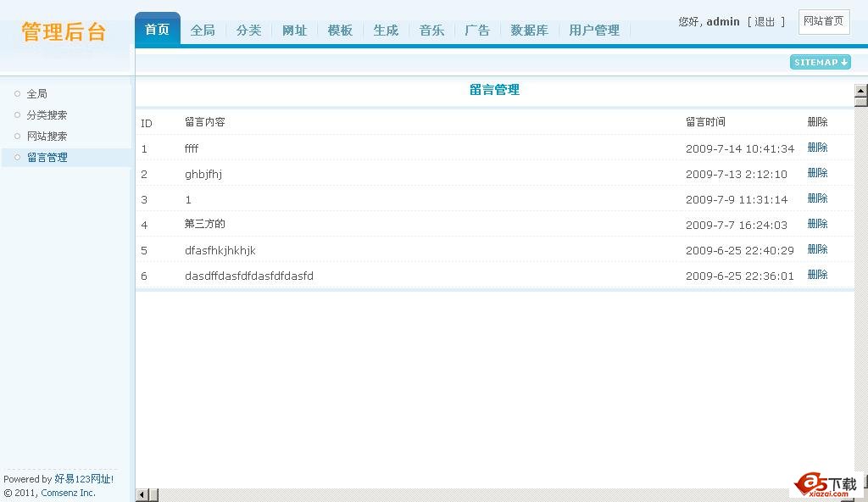Click the horizontal scrollbar left arrow
The height and width of the screenshot is (502, 868).
[142, 495]
